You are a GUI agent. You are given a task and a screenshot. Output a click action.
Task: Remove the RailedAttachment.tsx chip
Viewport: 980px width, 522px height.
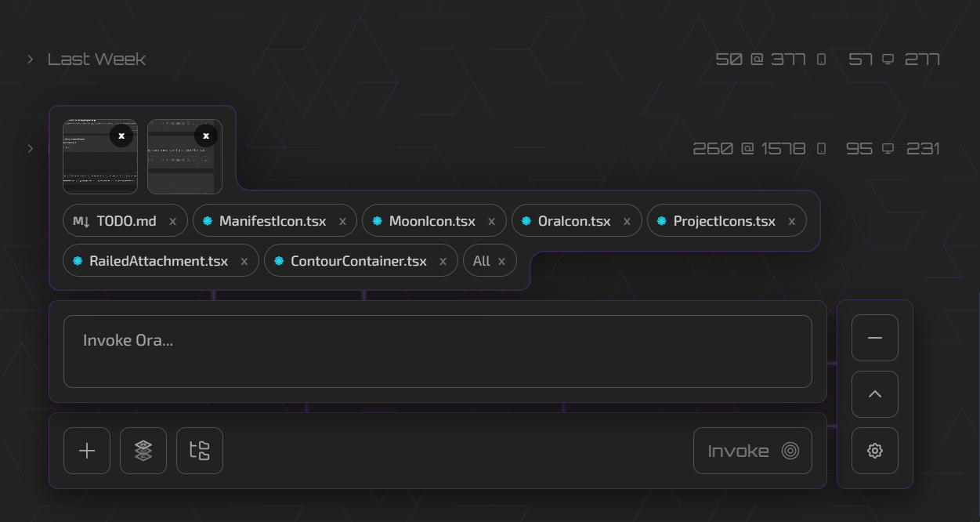pos(244,260)
